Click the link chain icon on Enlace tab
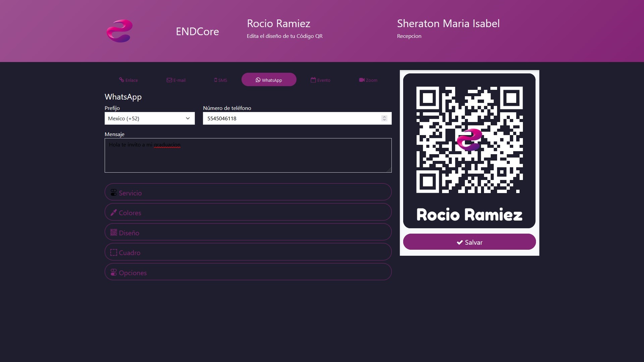The width and height of the screenshot is (644, 362). (x=121, y=80)
